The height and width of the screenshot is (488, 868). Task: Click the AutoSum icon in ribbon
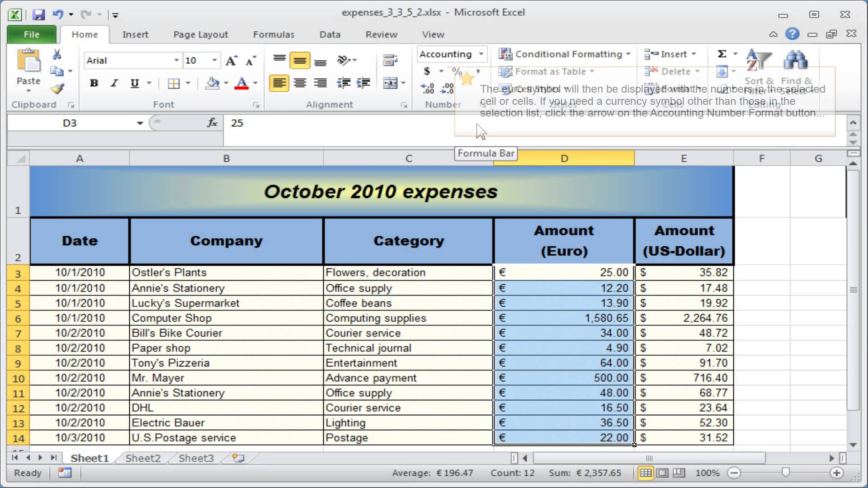[722, 54]
